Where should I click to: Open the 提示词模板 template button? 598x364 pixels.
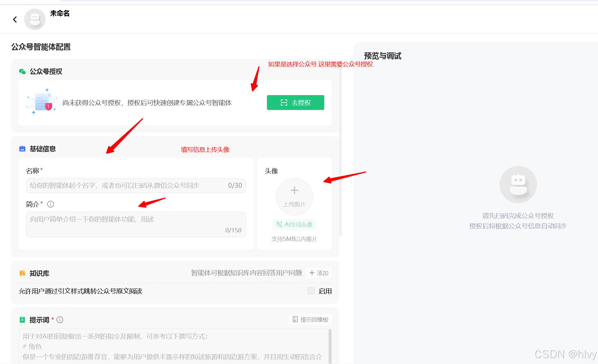click(310, 319)
